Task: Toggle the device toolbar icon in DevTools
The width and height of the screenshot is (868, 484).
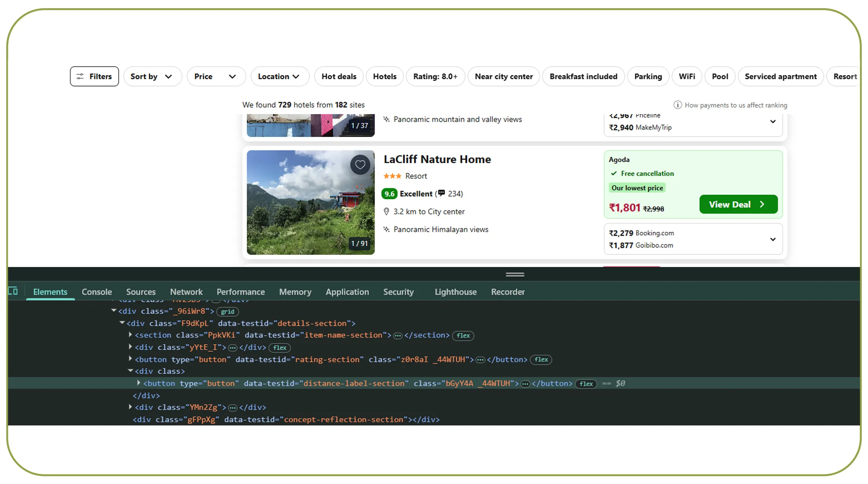Action: click(13, 291)
